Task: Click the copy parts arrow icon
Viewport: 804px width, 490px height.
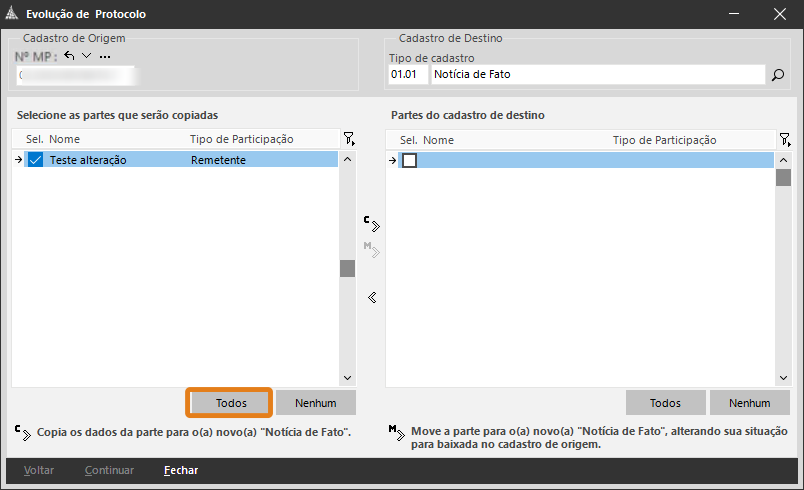Action: coord(371,224)
